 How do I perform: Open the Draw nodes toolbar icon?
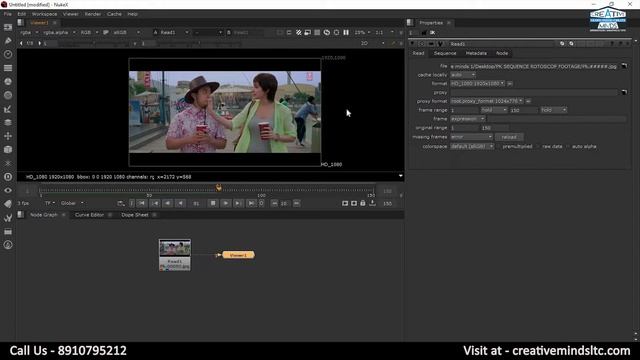(8, 41)
